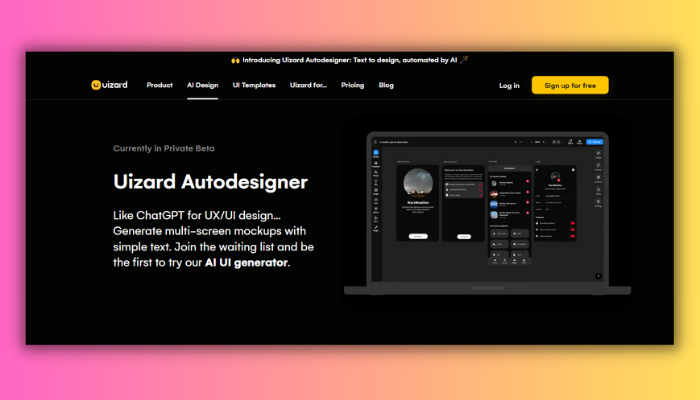The image size is (700, 400).
Task: Select the AI Design tab
Action: pyautogui.click(x=202, y=85)
